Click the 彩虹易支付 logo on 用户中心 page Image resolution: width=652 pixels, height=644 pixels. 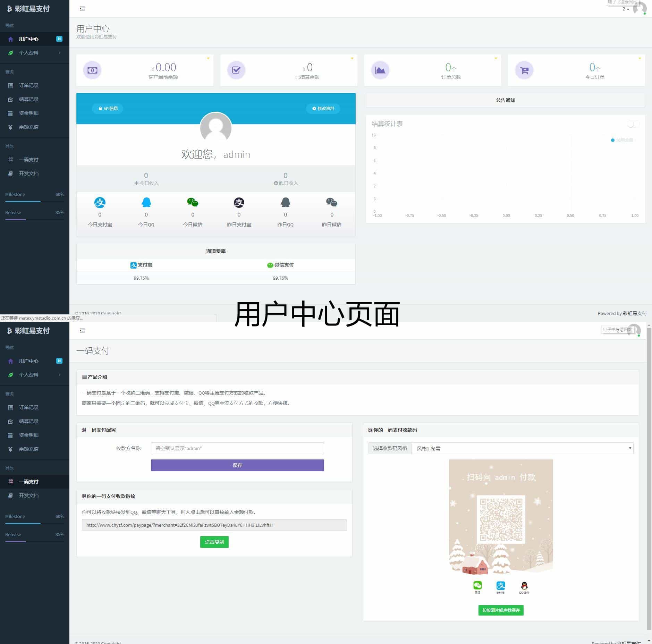(28, 9)
